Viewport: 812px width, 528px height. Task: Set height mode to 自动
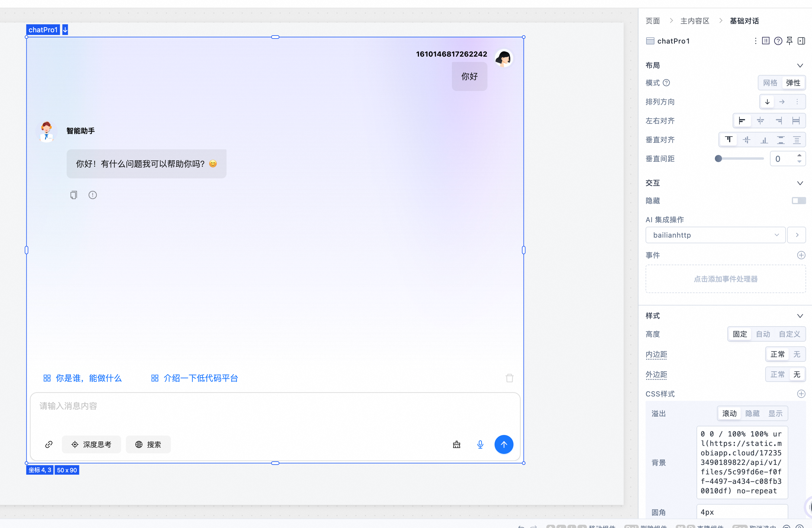coord(763,334)
